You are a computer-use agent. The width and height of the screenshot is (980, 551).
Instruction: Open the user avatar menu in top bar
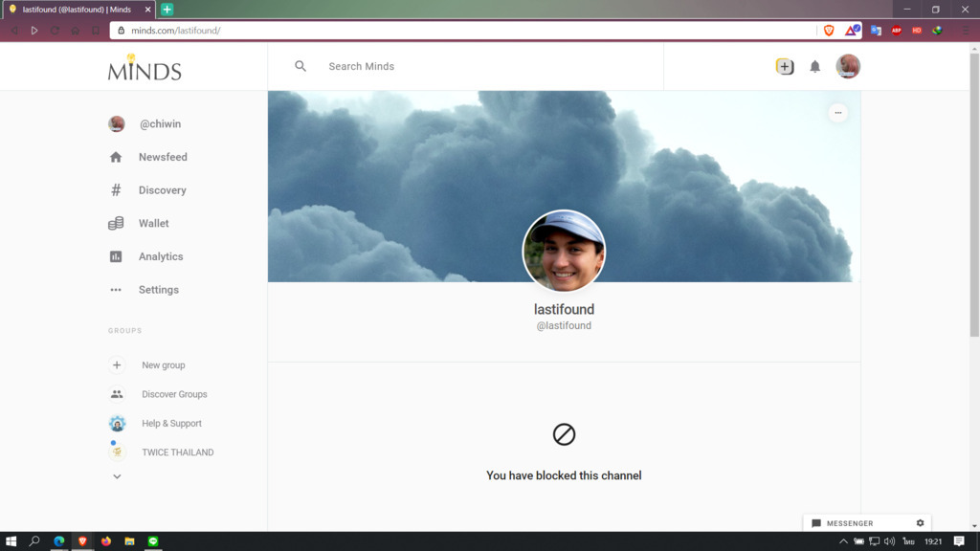click(x=847, y=66)
